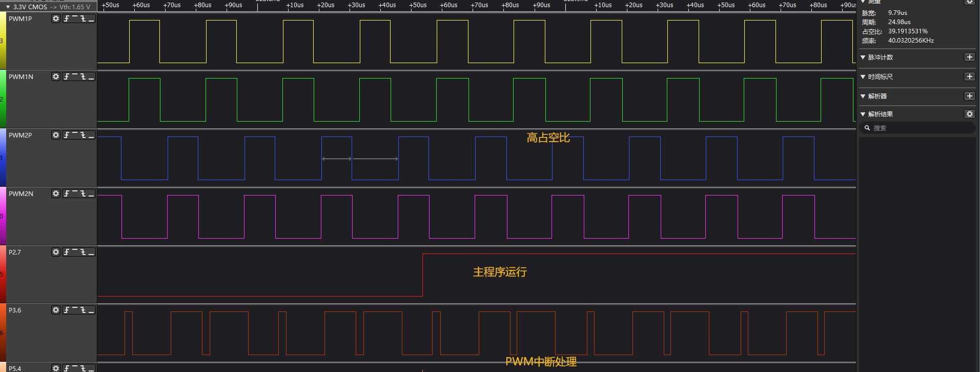Focus the 搜索 search field
This screenshot has width=980, height=372.
(917, 128)
